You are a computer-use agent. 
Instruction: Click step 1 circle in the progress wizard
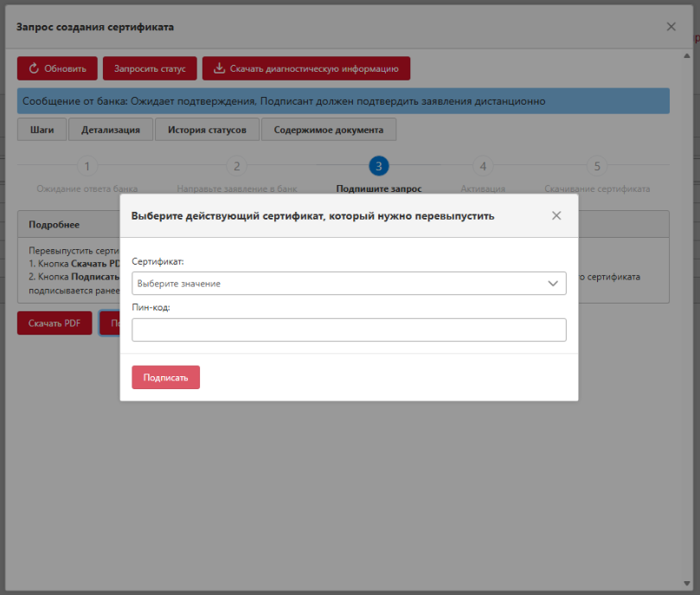pos(87,166)
